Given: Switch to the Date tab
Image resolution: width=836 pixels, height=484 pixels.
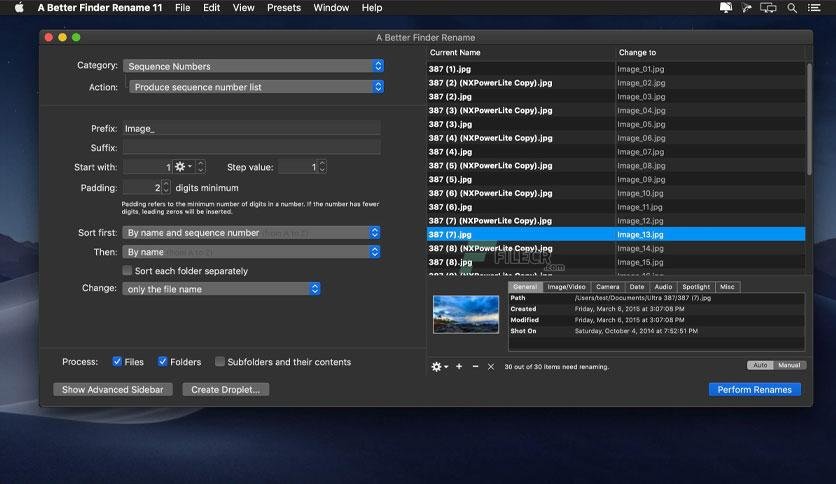Looking at the screenshot, I should click(637, 287).
